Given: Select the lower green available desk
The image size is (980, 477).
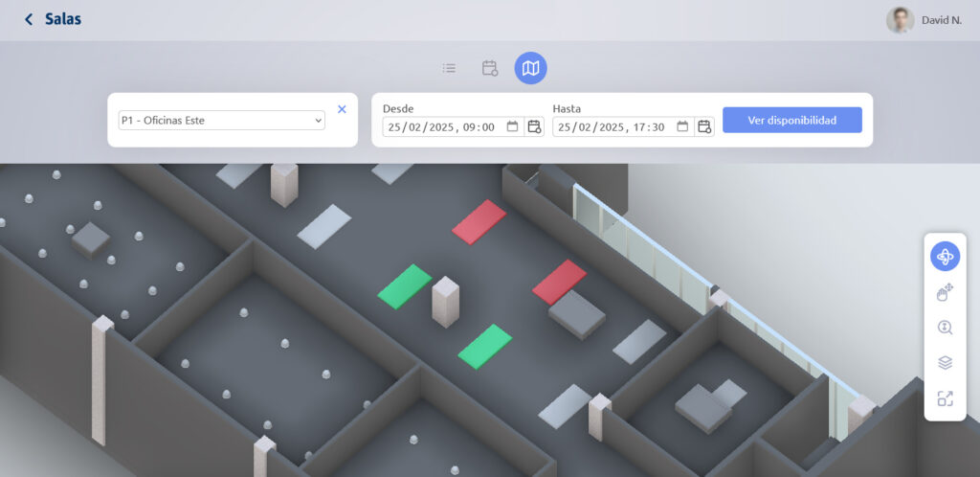Looking at the screenshot, I should click(485, 347).
